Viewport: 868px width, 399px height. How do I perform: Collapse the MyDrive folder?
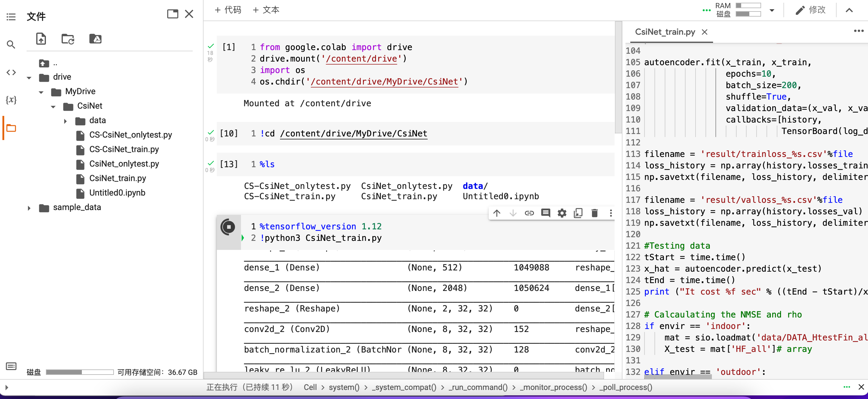coord(41,92)
